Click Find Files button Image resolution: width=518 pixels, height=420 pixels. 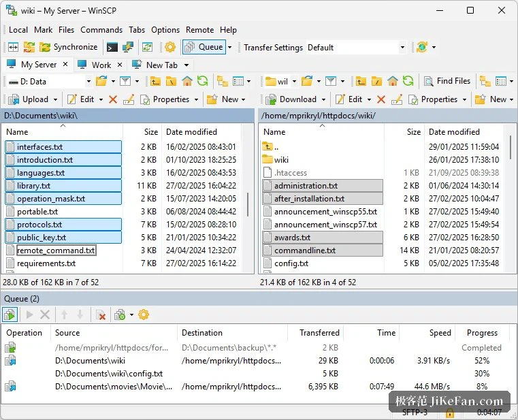(x=447, y=81)
